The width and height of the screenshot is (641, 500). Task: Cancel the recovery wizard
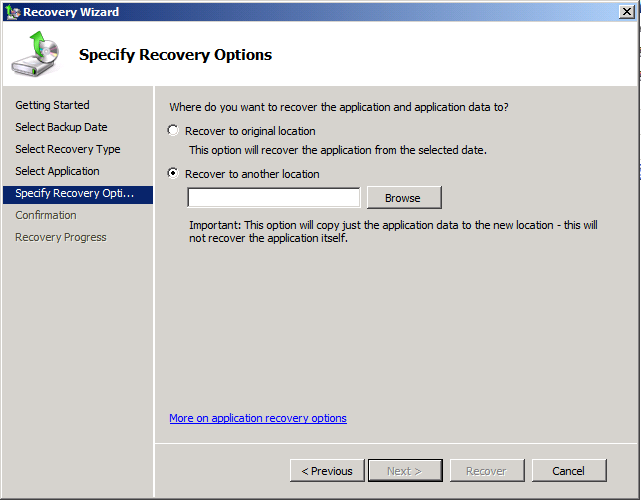pyautogui.click(x=568, y=471)
